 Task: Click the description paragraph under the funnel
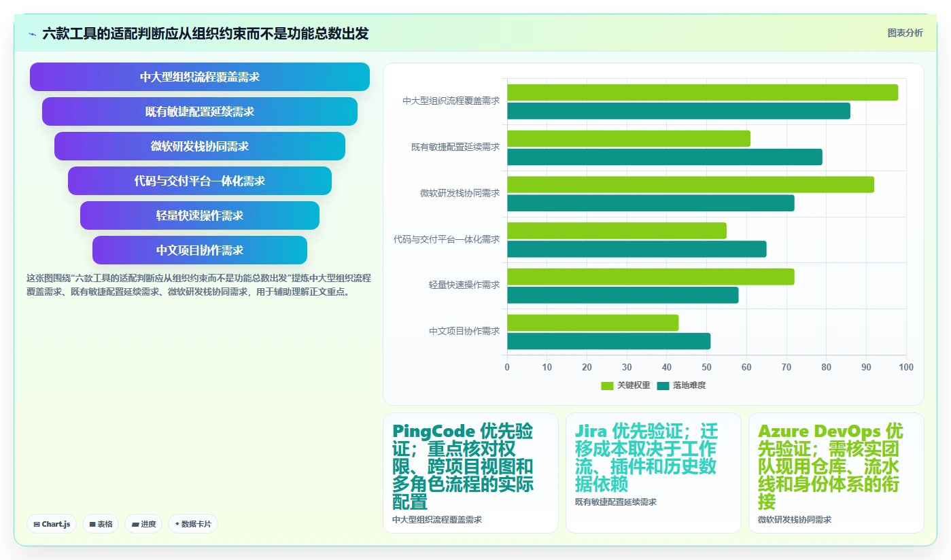(198, 285)
